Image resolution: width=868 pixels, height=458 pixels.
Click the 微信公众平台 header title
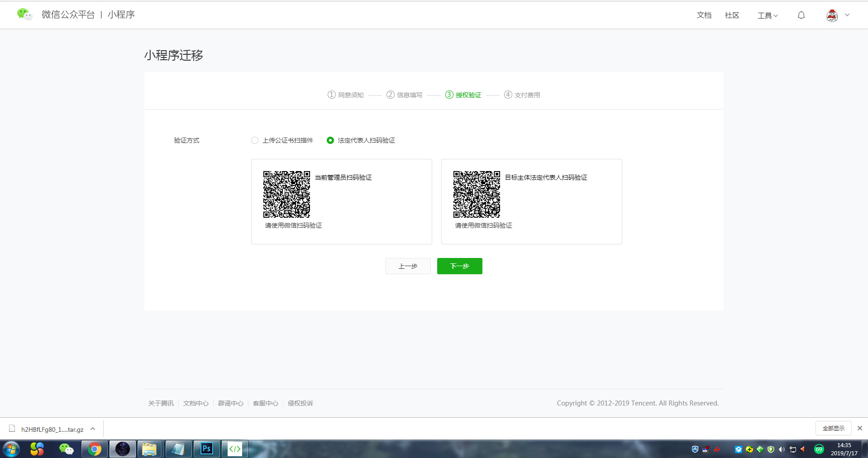[68, 14]
